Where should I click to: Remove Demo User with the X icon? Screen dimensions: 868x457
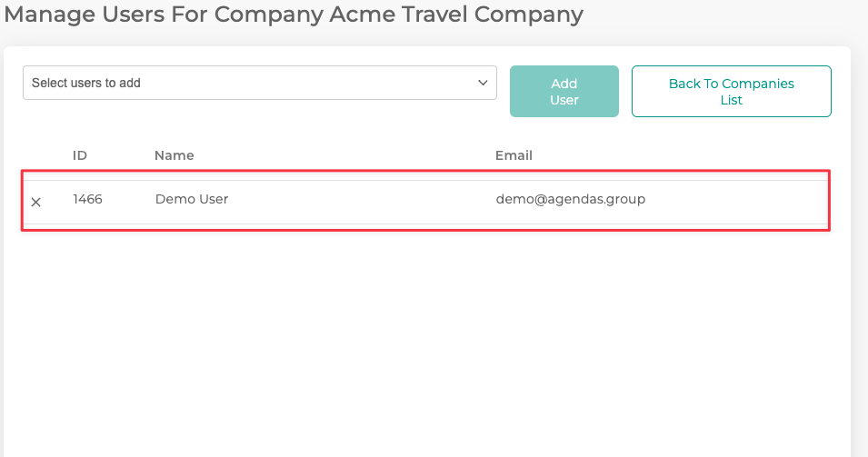pyautogui.click(x=36, y=202)
